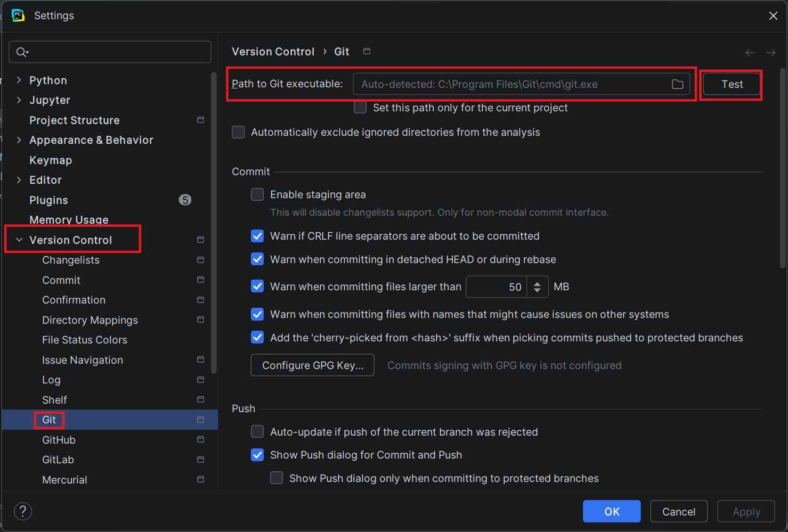
Task: Click the back navigation arrow
Action: point(750,52)
